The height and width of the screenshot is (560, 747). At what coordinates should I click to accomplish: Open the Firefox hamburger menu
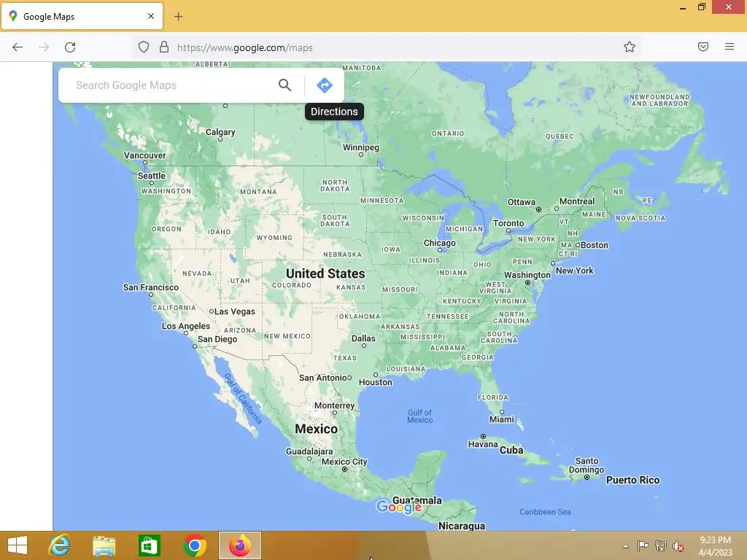pos(729,47)
